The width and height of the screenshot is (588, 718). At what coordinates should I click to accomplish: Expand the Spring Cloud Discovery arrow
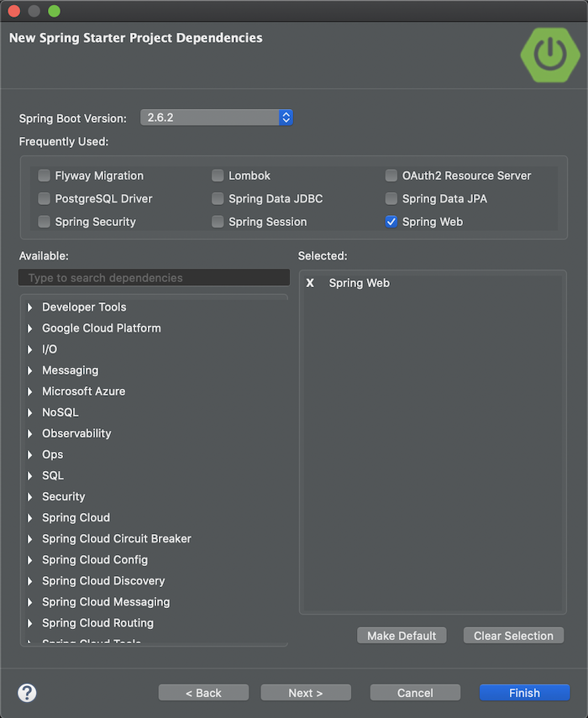[29, 581]
